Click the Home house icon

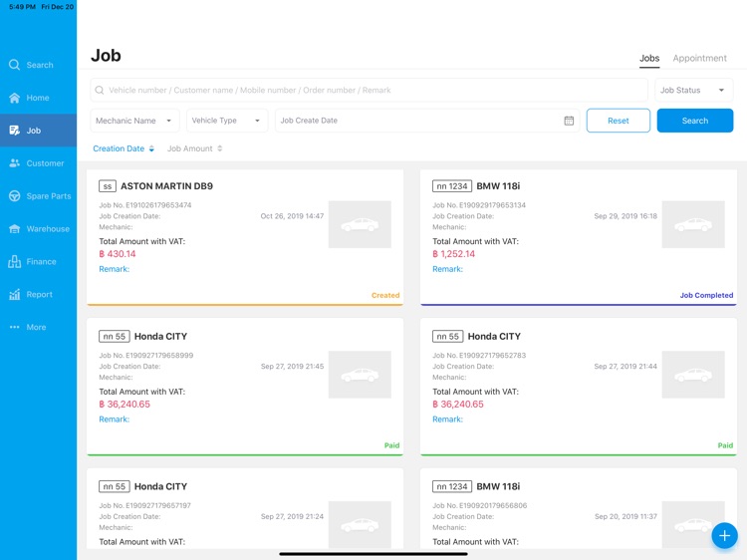tap(14, 98)
